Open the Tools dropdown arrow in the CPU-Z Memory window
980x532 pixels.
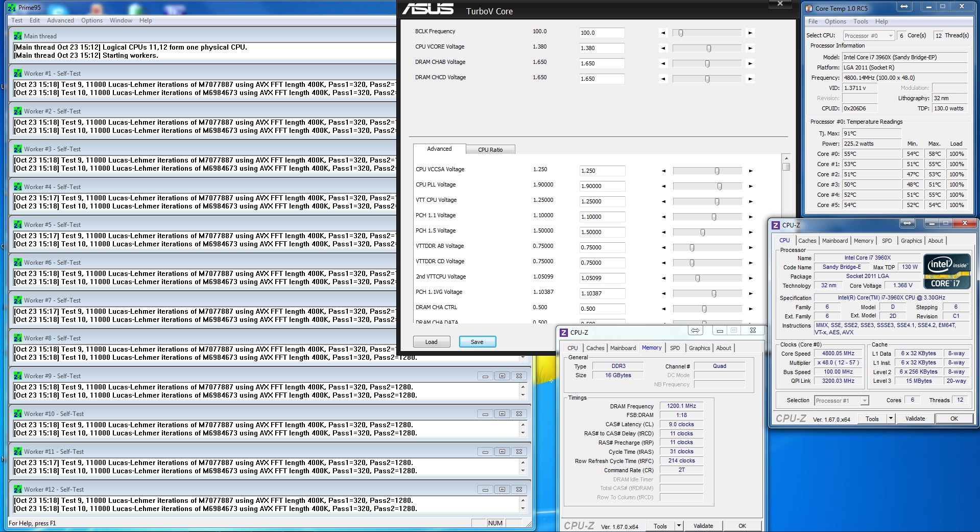(x=678, y=525)
